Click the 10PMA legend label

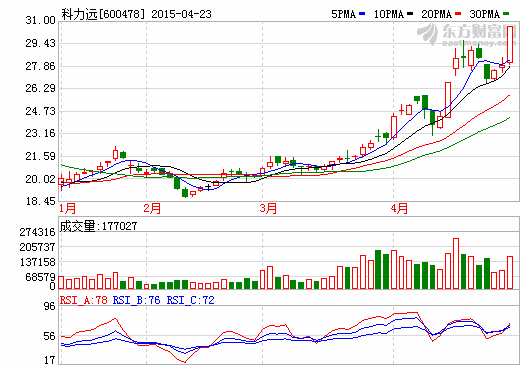pyautogui.click(x=389, y=14)
